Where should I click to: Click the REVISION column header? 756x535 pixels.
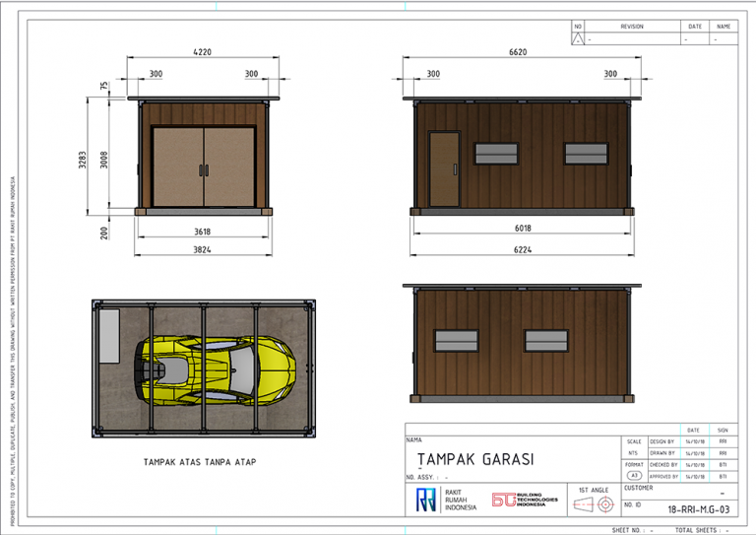click(x=631, y=27)
